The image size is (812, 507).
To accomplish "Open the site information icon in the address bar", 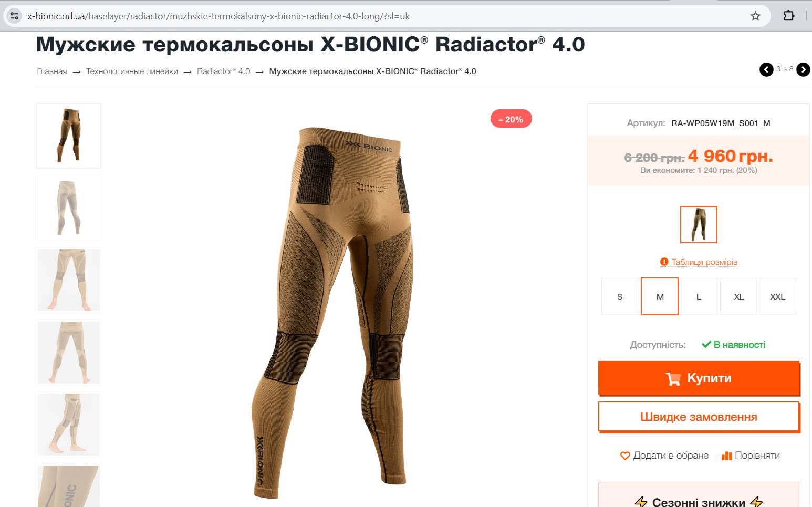I will pos(15,16).
